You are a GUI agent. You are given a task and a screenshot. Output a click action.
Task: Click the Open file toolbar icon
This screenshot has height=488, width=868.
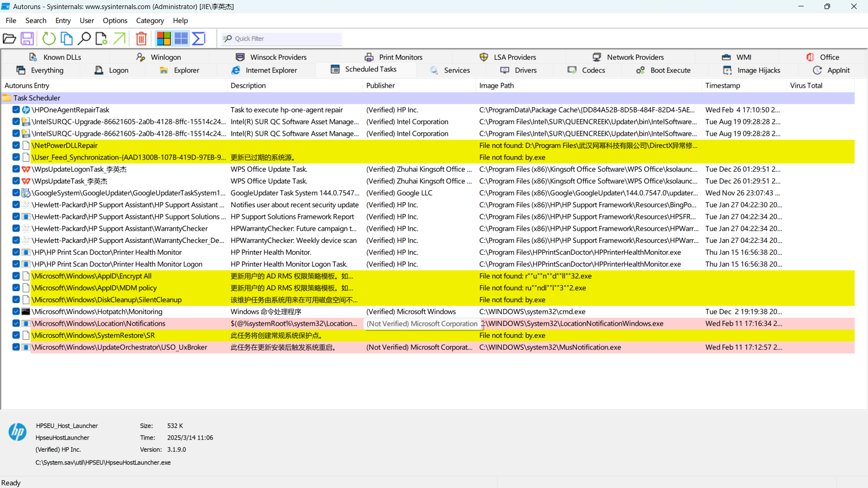pyautogui.click(x=9, y=38)
